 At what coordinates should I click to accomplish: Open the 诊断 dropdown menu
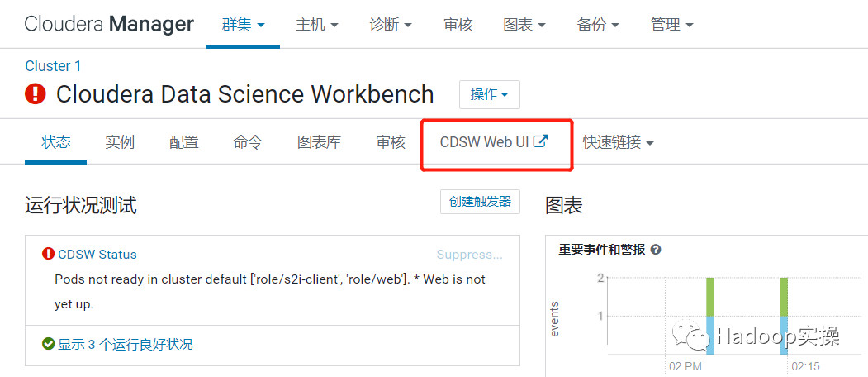tap(391, 25)
